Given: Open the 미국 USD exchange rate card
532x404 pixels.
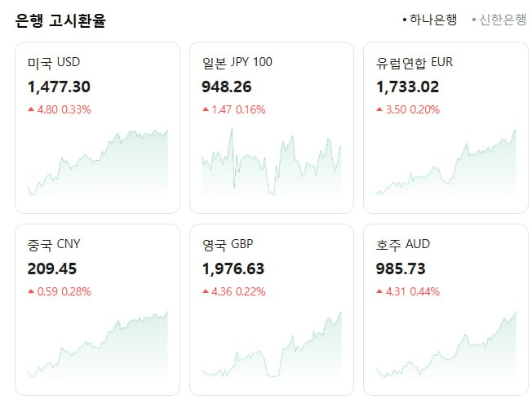Looking at the screenshot, I should (x=97, y=127).
